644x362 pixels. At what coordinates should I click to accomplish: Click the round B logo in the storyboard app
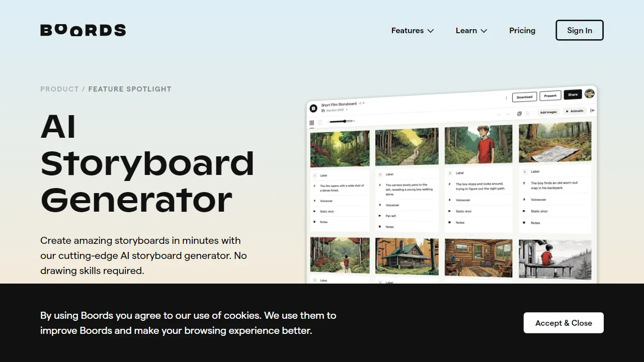click(313, 108)
